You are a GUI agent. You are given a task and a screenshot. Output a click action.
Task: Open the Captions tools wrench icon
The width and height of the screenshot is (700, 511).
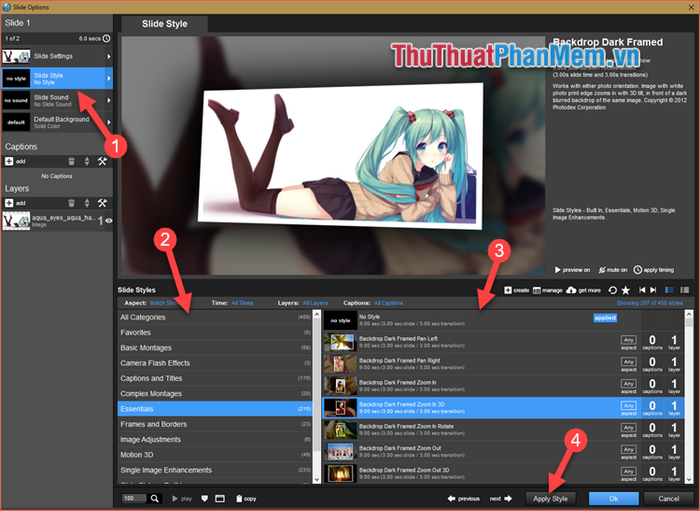(x=102, y=161)
